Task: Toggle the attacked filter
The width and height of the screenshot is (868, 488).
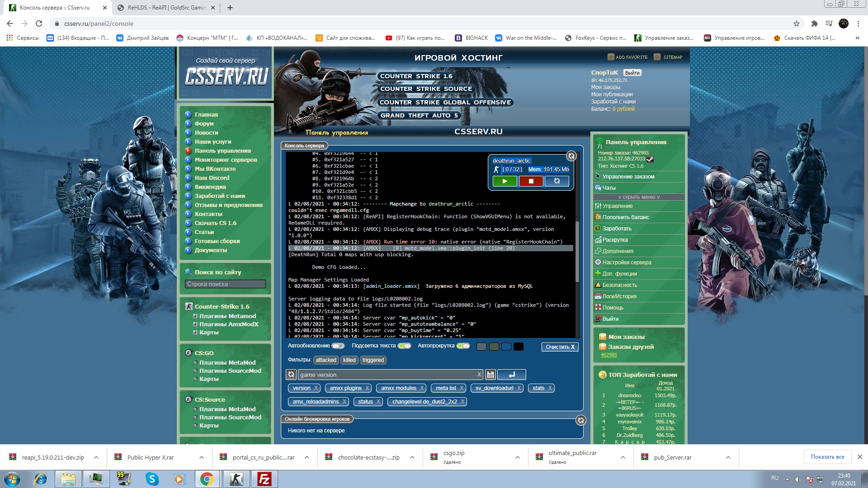Action: [x=326, y=360]
